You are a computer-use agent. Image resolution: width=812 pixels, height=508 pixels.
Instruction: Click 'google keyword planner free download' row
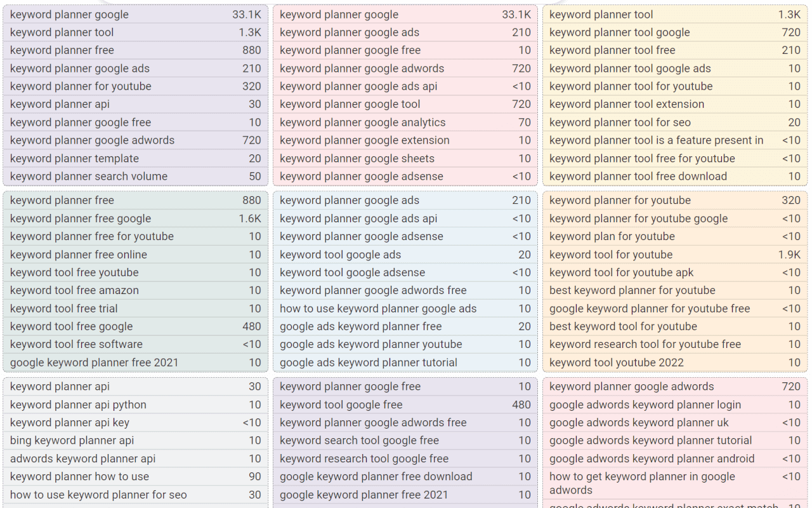point(405,476)
